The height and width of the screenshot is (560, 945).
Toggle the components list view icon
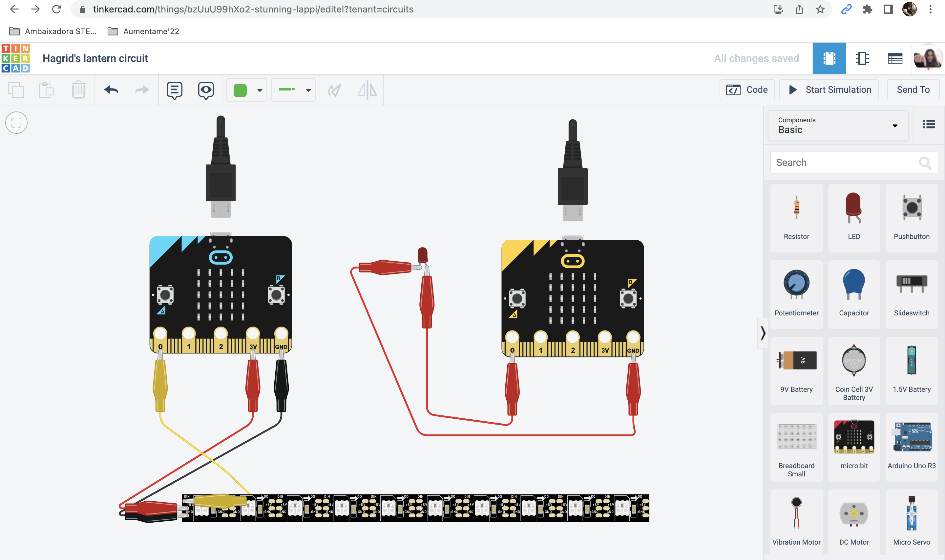pyautogui.click(x=929, y=124)
